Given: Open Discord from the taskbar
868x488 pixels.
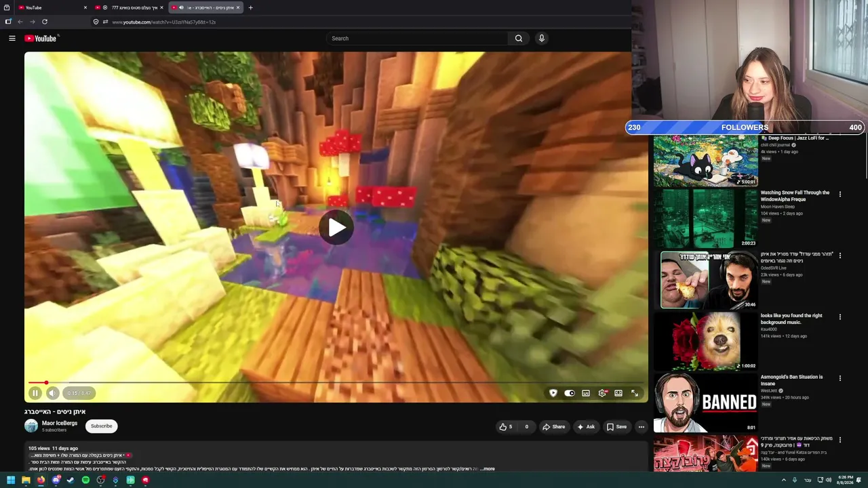Looking at the screenshot, I should [56, 481].
